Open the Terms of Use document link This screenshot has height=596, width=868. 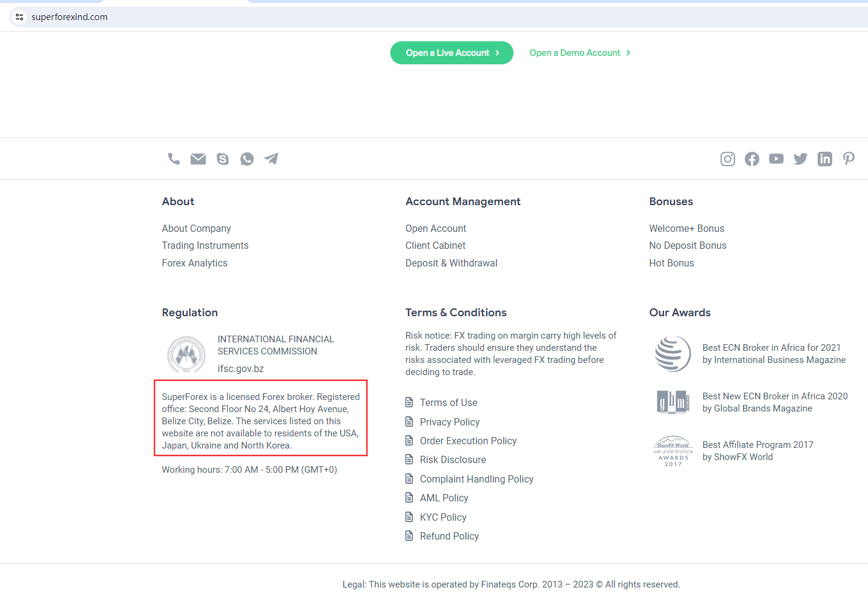(x=449, y=402)
